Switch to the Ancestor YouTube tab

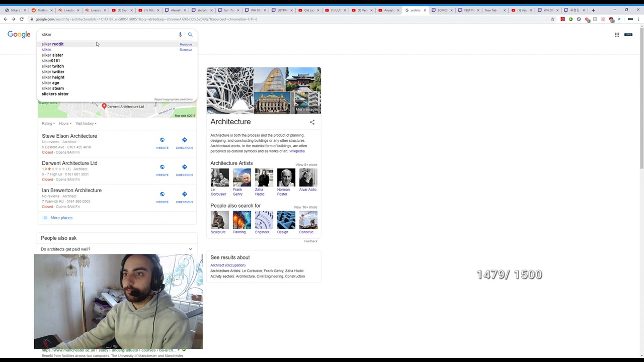click(x=388, y=10)
